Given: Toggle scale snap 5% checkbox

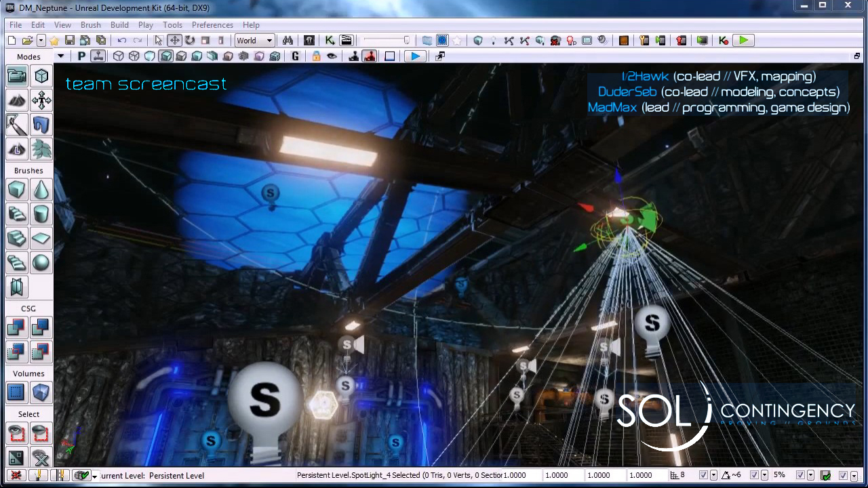Looking at the screenshot, I should point(800,475).
